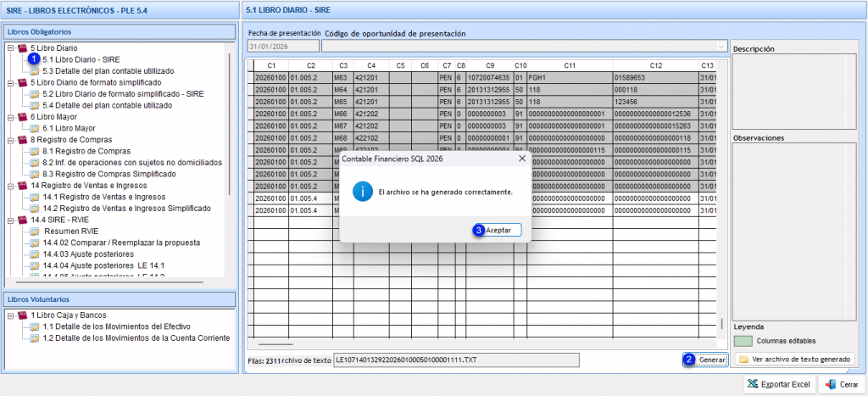Click the book icon beside 8 Registro de Compras
The height and width of the screenshot is (396, 868).
pos(22,140)
